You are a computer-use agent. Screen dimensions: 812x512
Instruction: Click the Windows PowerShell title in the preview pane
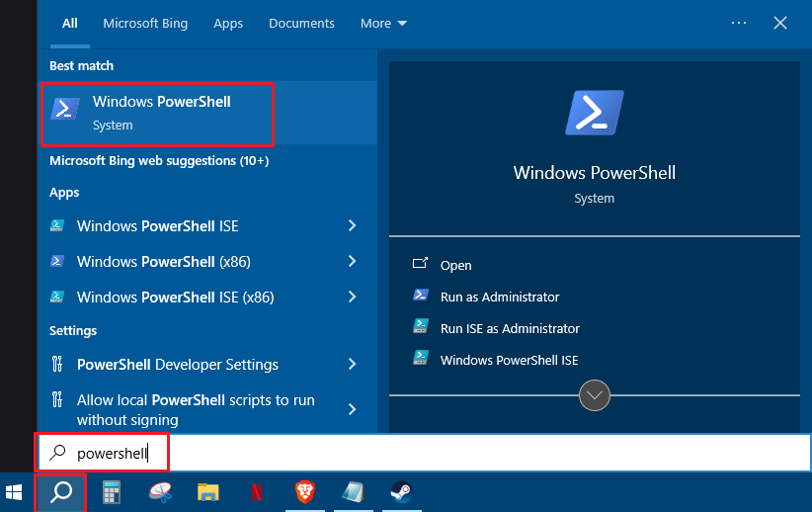(595, 173)
